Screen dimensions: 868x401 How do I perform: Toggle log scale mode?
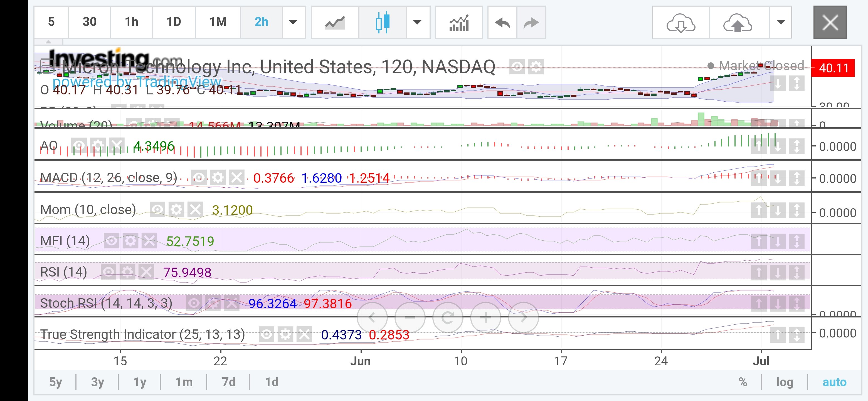785,382
